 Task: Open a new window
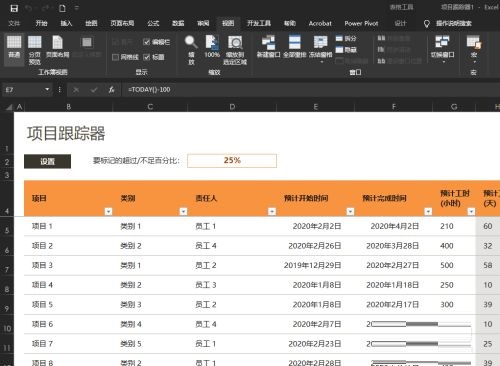[268, 47]
